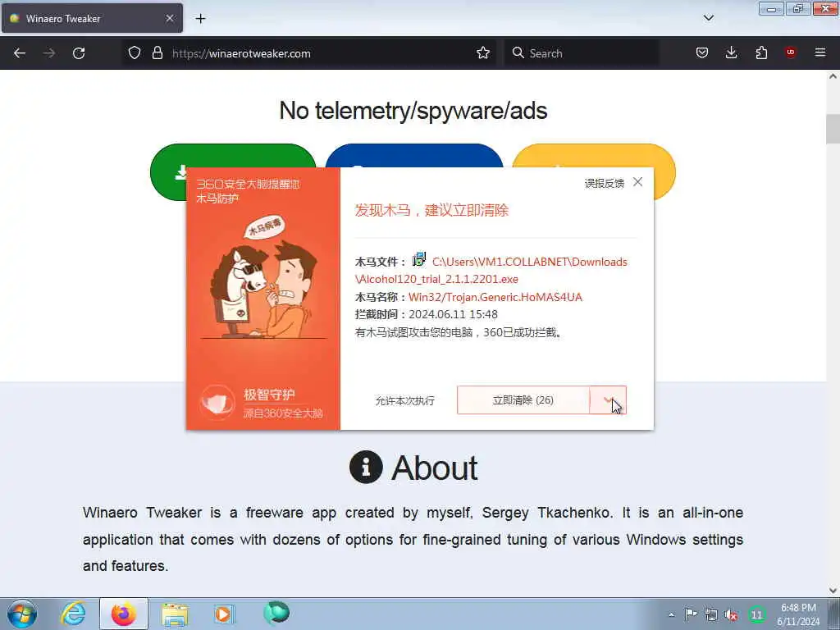The height and width of the screenshot is (630, 840).
Task: Open the Firefox hamburger menu
Action: 820,52
